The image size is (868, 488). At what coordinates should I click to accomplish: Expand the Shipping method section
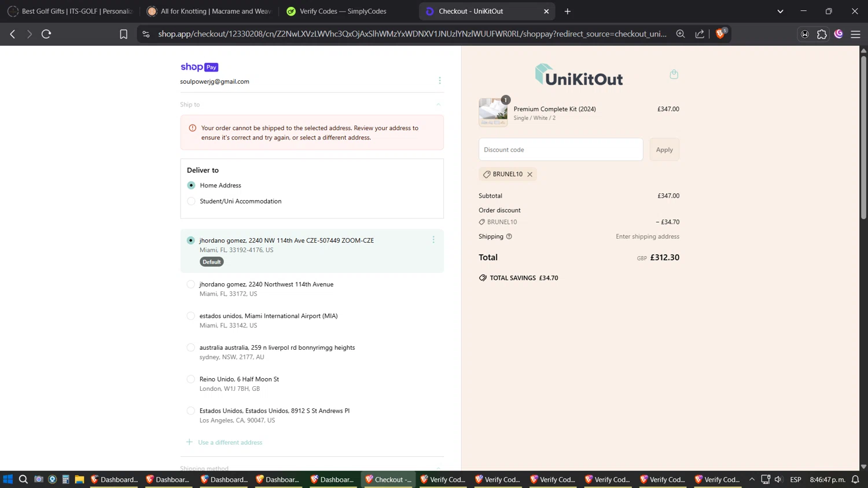[438, 468]
